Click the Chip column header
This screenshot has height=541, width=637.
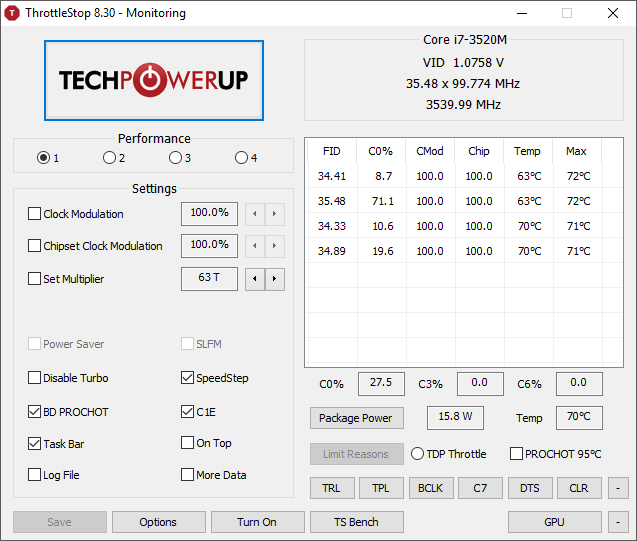click(479, 151)
